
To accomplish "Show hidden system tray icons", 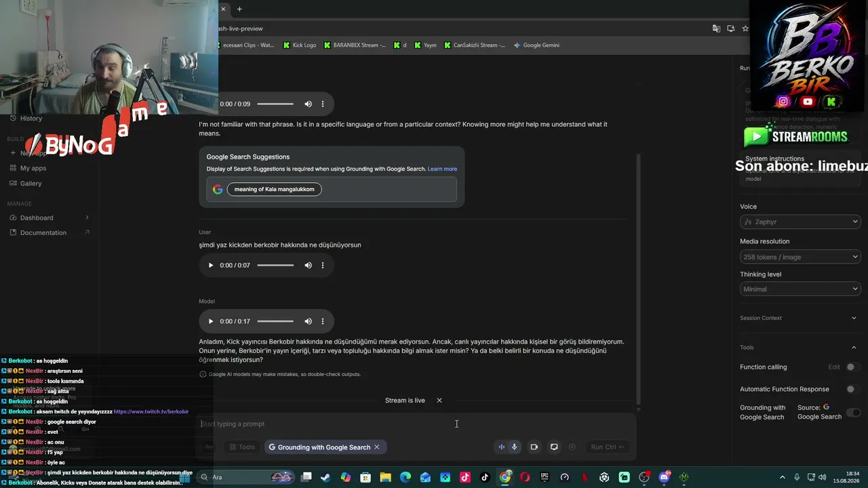I will tap(782, 477).
